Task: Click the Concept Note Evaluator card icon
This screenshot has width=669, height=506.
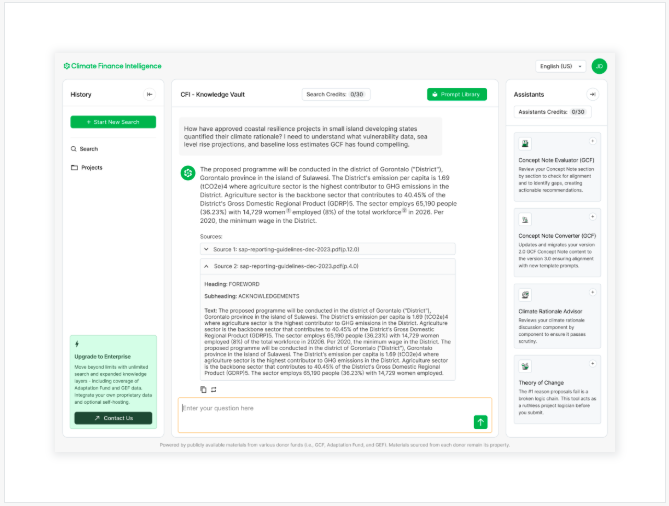Action: point(525,144)
